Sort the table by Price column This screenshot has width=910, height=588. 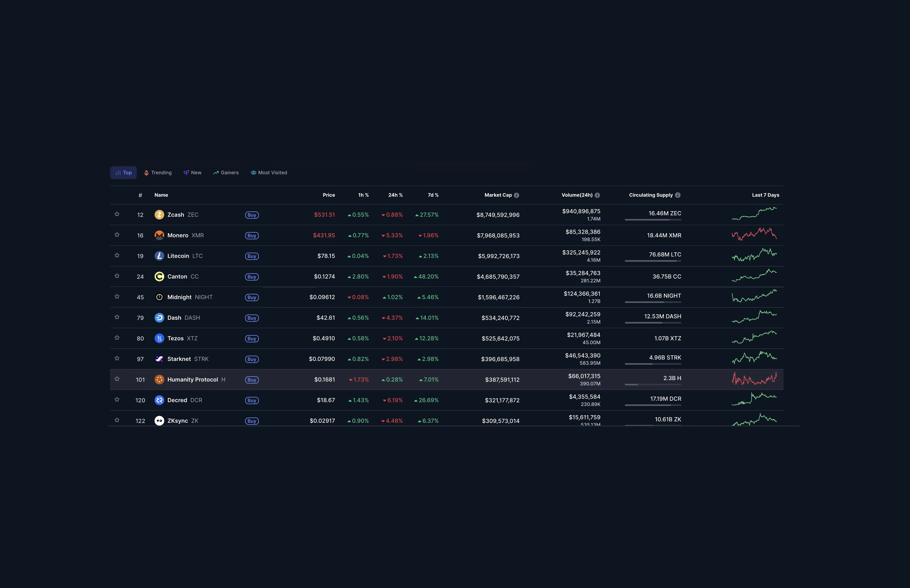click(328, 195)
